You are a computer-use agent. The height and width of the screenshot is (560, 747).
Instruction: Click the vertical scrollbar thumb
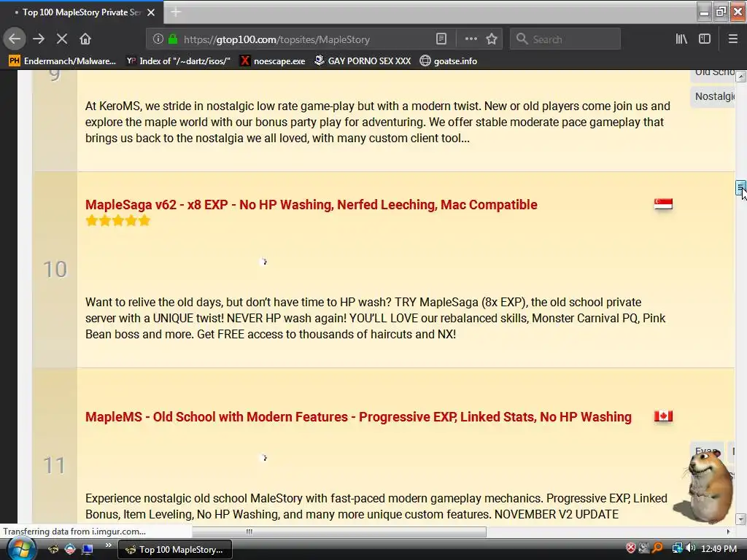(x=740, y=188)
